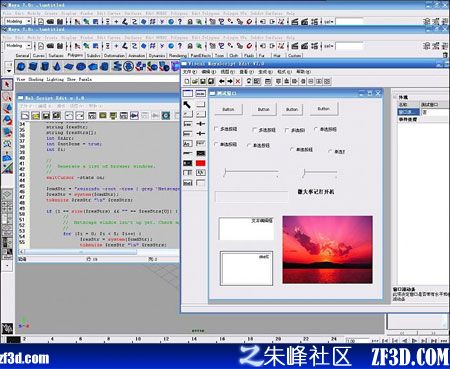Open the selection mask field dropdown
The height and width of the screenshot is (369, 450).
click(x=328, y=46)
